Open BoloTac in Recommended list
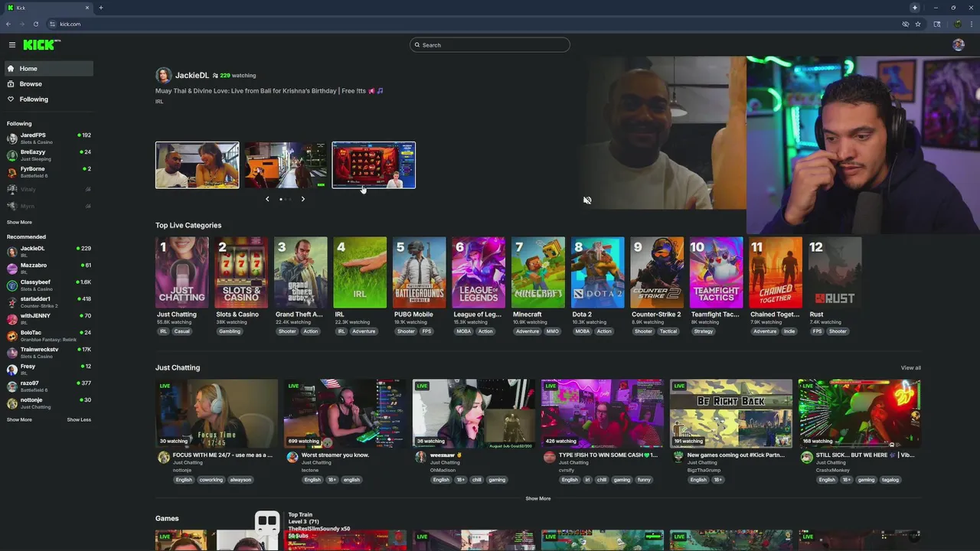This screenshot has width=980, height=551. coord(49,336)
